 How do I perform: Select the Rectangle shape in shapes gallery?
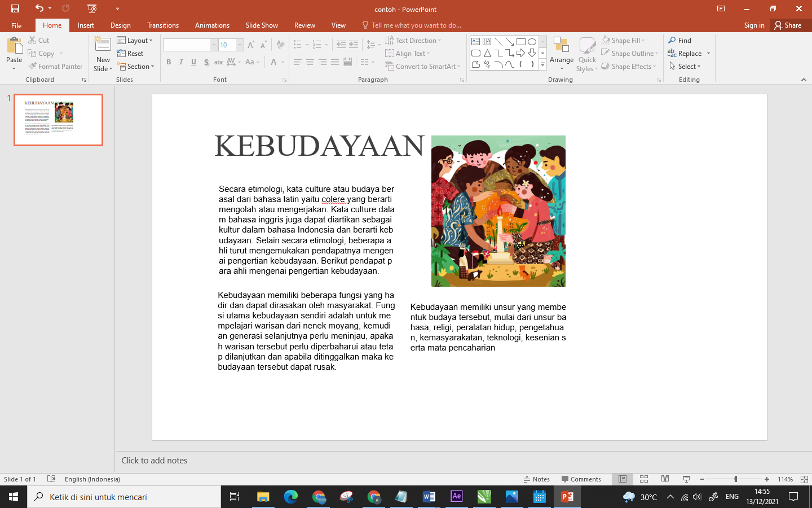521,42
